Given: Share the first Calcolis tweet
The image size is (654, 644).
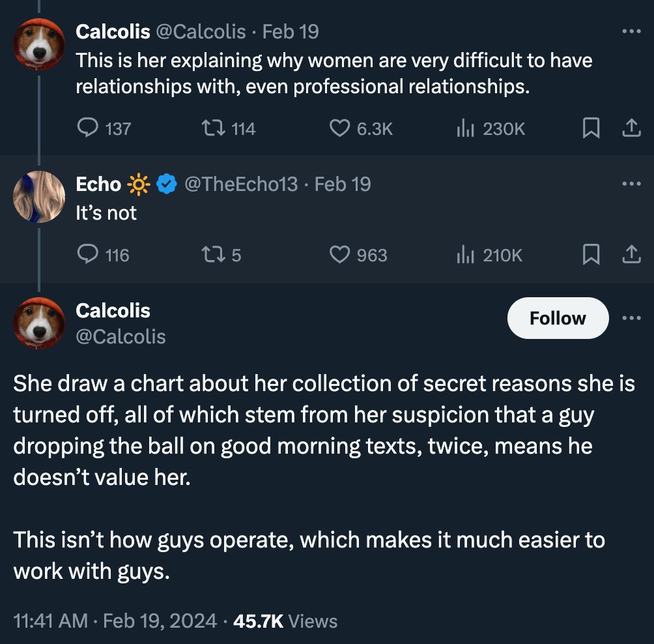Looking at the screenshot, I should click(630, 128).
